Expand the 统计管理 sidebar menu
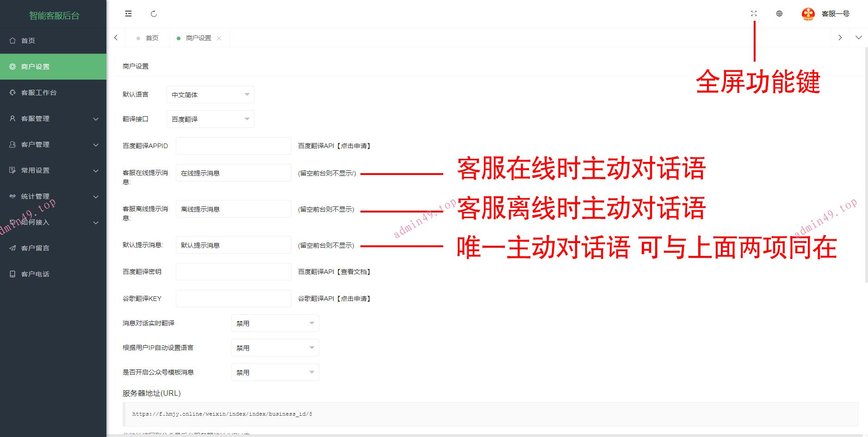This screenshot has width=868, height=437. click(53, 196)
